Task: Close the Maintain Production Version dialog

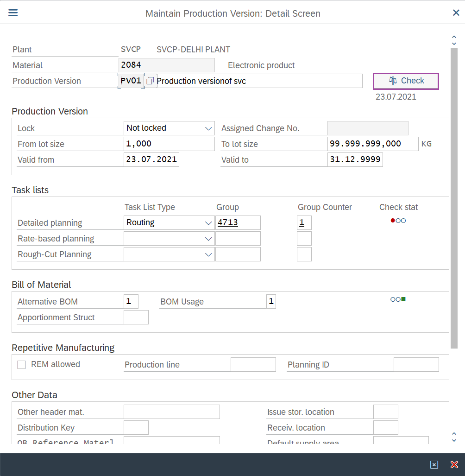Action: (456, 13)
